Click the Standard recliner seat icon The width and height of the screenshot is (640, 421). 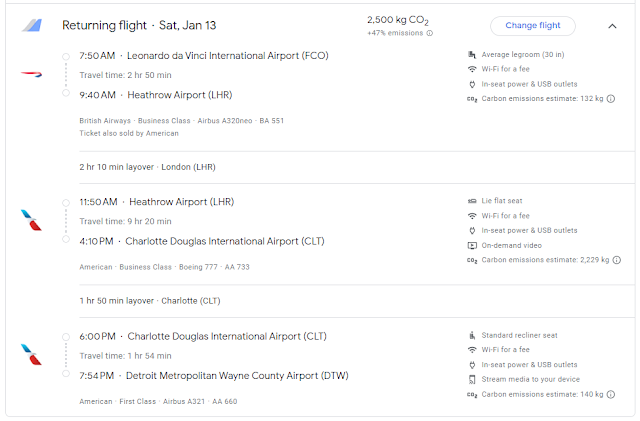click(x=472, y=335)
